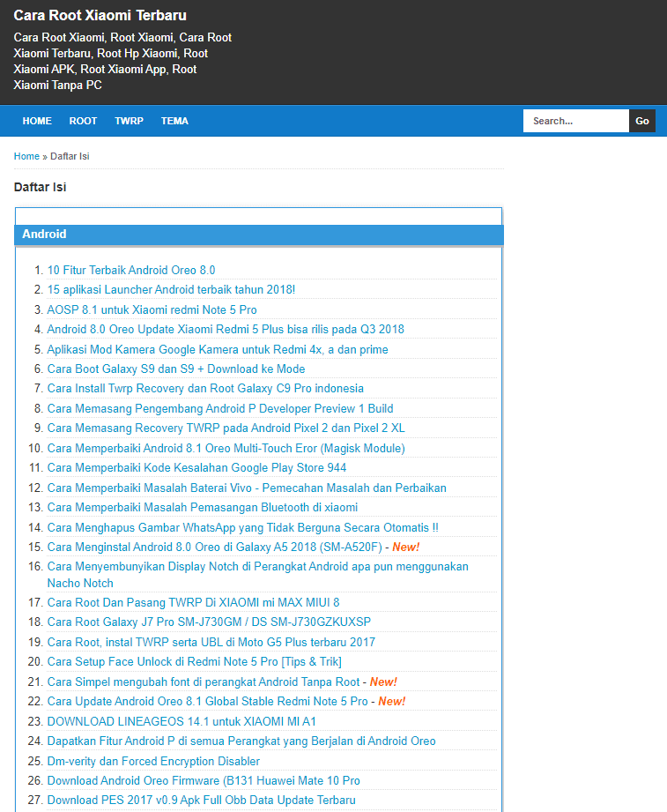The image size is (667, 812).
Task: Open Cara Boot Galaxy S9 Download Mode link
Action: click(176, 369)
